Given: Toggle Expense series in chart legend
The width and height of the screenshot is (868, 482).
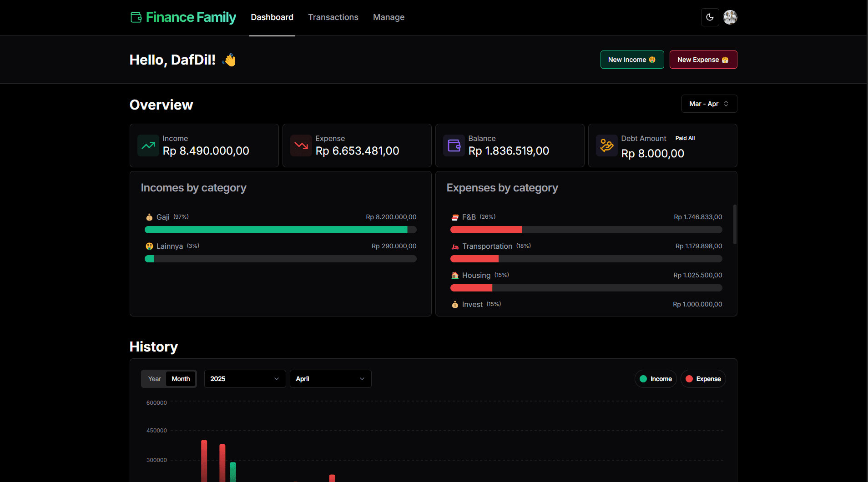Looking at the screenshot, I should pos(703,379).
